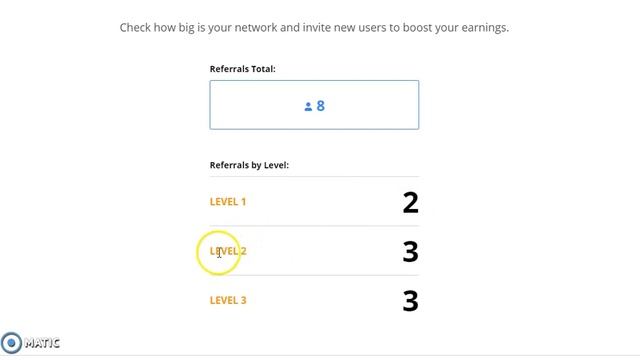
Task: Click the Referrals Total box
Action: [314, 105]
